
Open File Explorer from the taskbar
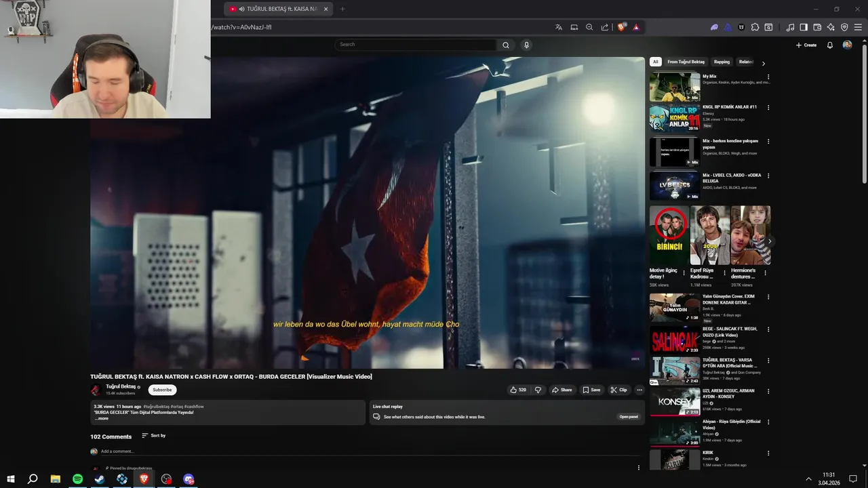click(x=56, y=479)
